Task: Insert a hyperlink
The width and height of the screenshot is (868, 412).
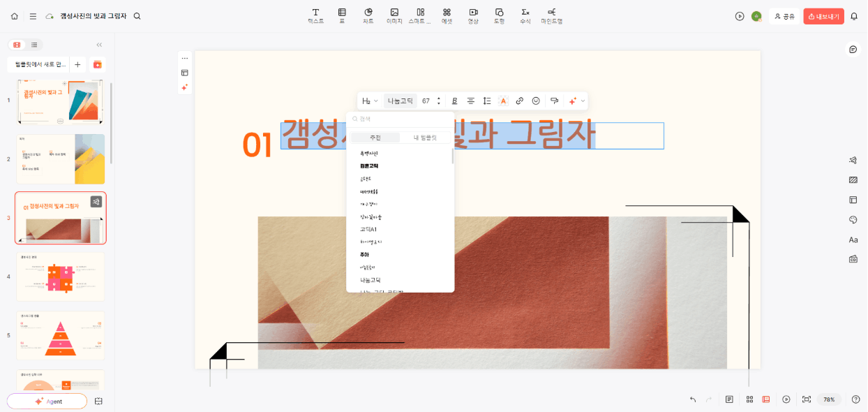Action: pyautogui.click(x=520, y=101)
